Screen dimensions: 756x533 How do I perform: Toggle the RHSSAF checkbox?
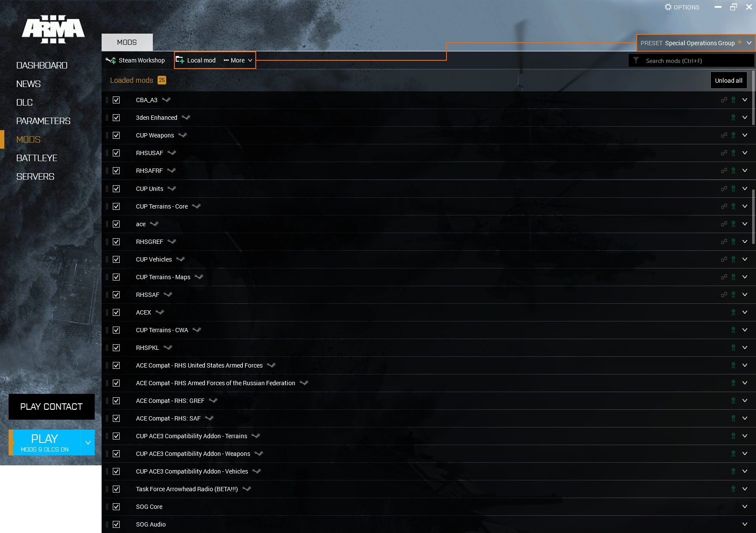click(x=116, y=295)
